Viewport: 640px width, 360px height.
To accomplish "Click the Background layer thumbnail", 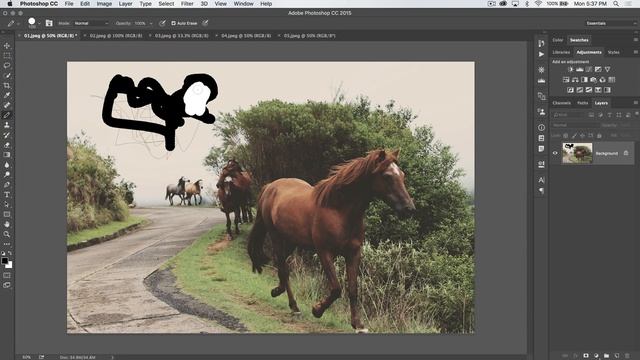I will pyautogui.click(x=577, y=153).
